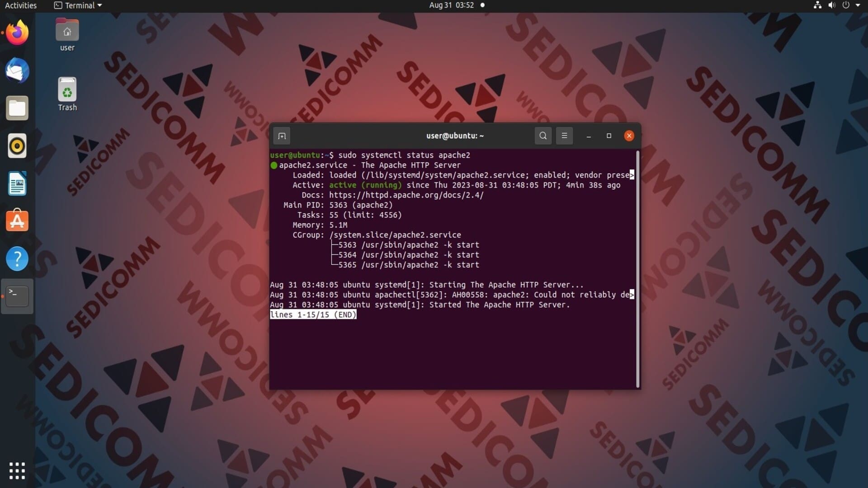Open the Activities overview

click(21, 5)
